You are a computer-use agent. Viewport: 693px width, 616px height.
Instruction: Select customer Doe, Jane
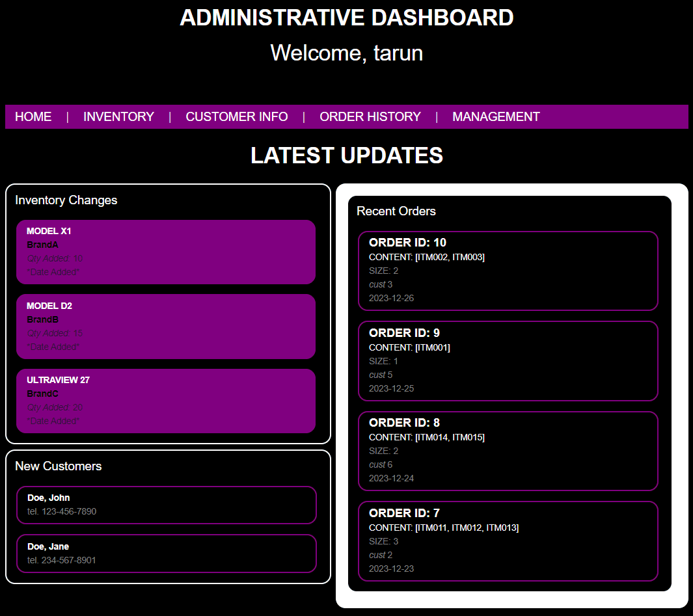(x=166, y=554)
